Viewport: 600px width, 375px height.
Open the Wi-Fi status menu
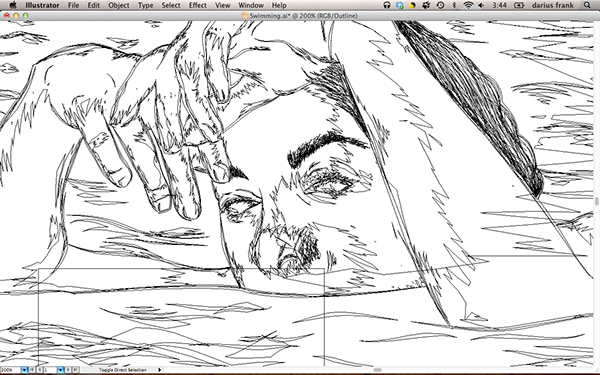click(468, 5)
